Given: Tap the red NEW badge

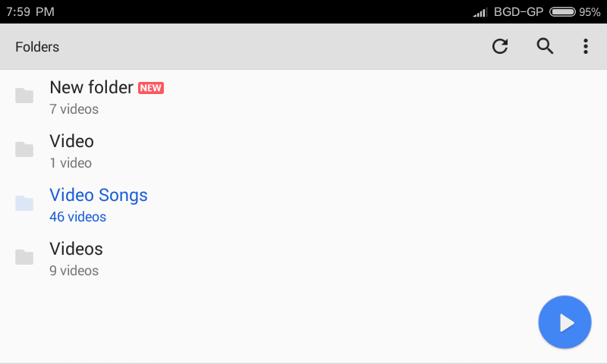Looking at the screenshot, I should (151, 88).
